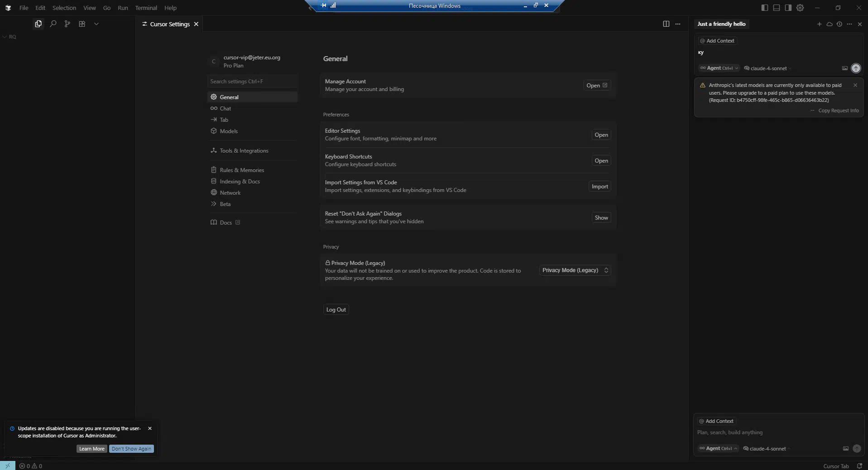The image size is (868, 470).
Task: Open the Source Control icon
Action: pyautogui.click(x=67, y=24)
